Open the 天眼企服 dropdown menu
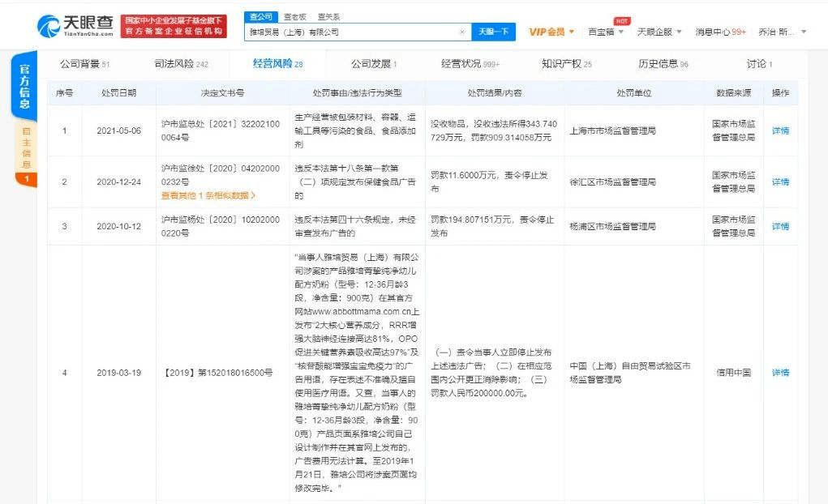828x504 pixels. coord(659,32)
